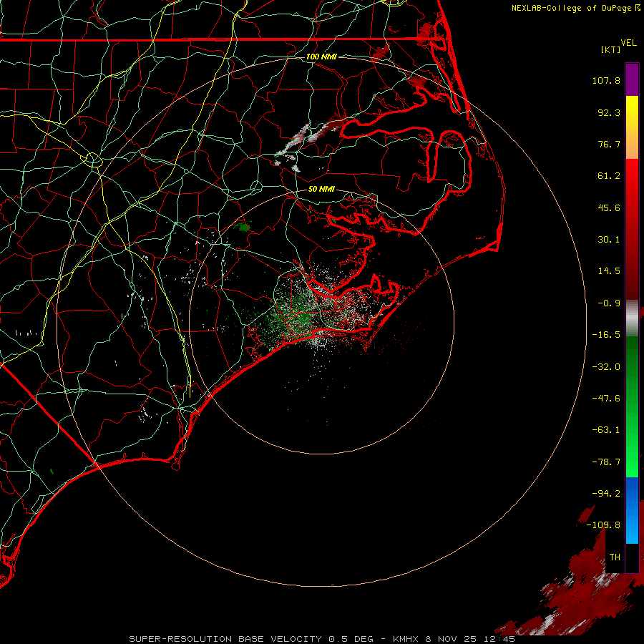The image size is (644, 644).
Task: Click the 92.3 velocity scale value
Action: click(x=609, y=112)
